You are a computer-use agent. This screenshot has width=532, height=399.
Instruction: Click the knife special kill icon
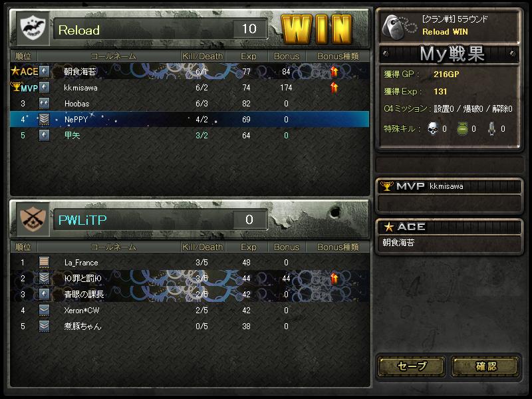(x=491, y=129)
